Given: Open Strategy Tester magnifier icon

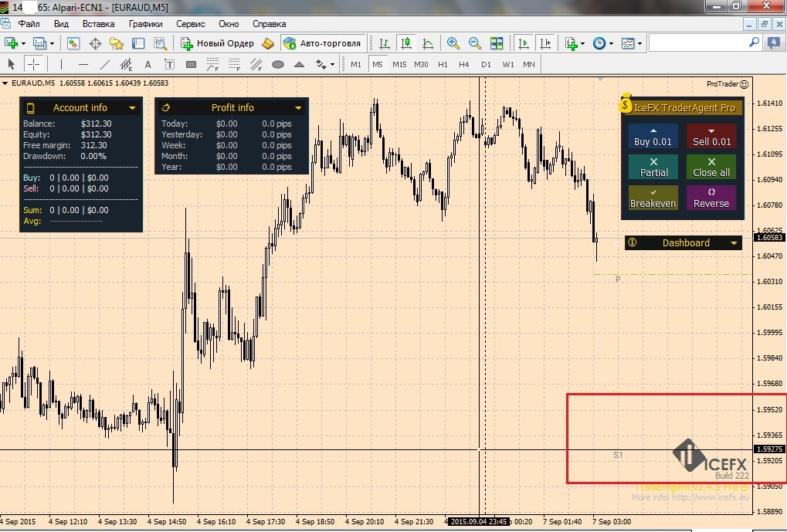Looking at the screenshot, I should click(160, 44).
